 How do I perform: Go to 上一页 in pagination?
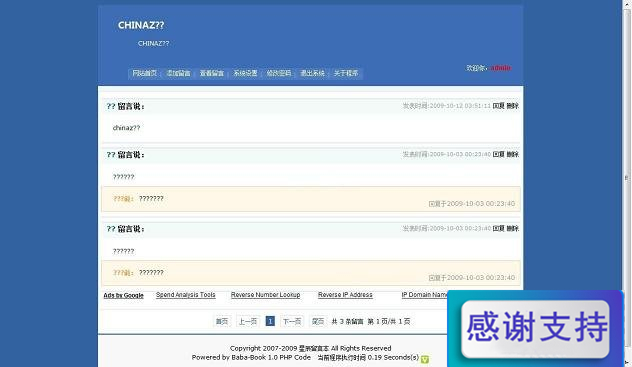(x=247, y=321)
